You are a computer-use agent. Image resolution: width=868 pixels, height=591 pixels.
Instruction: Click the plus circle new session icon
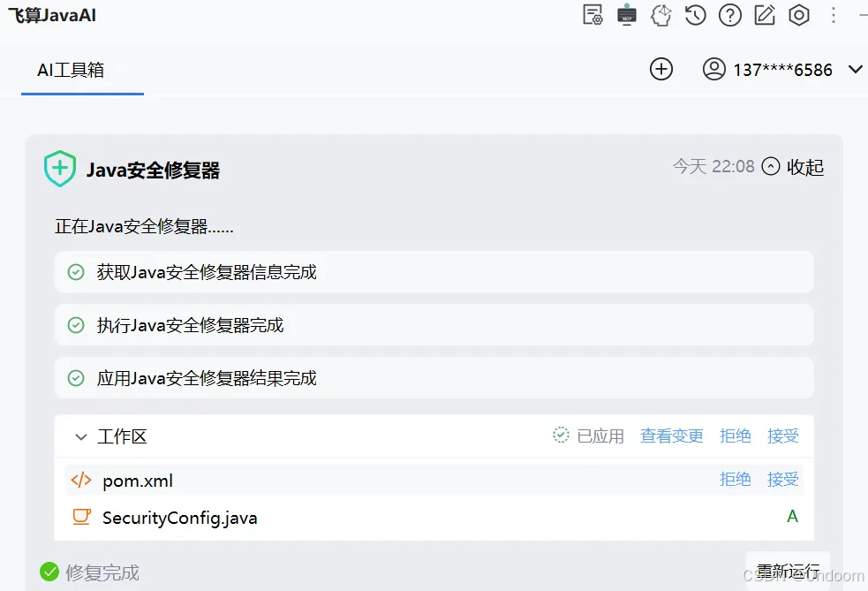click(x=661, y=69)
